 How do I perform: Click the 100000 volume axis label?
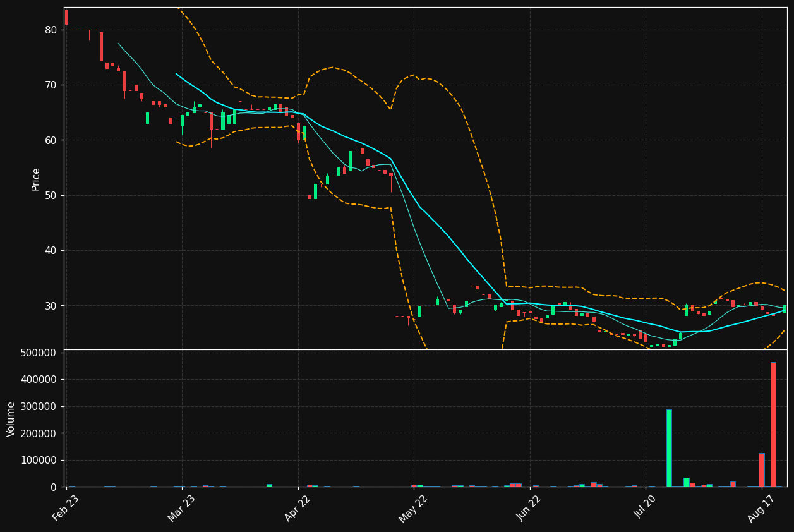click(39, 461)
